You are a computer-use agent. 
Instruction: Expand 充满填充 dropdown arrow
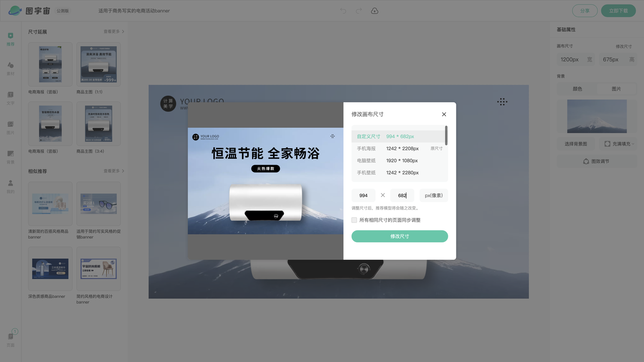coord(633,144)
